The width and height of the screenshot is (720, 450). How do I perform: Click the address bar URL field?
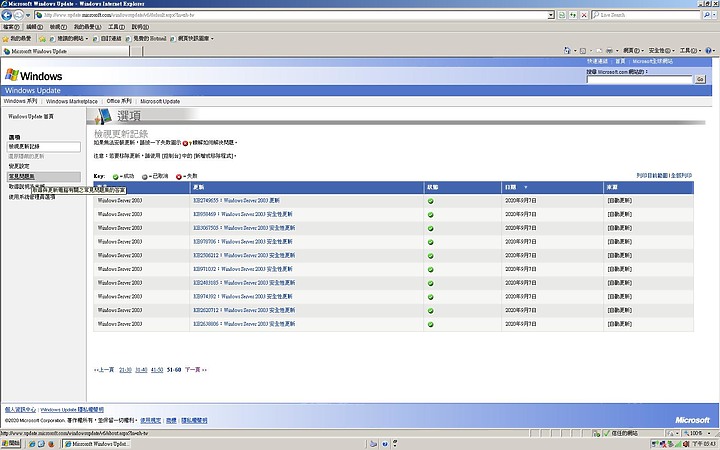(x=292, y=15)
